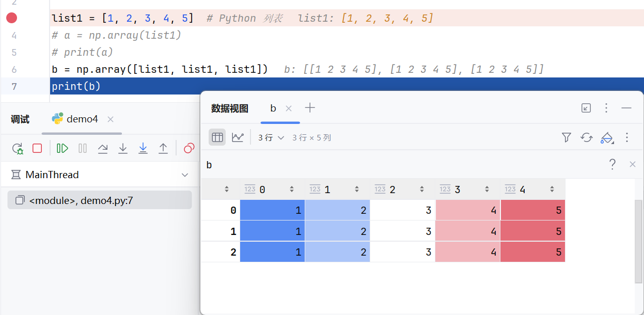Screen dimensions: 644x315
Task: Mute all breakpoints
Action: (189, 148)
